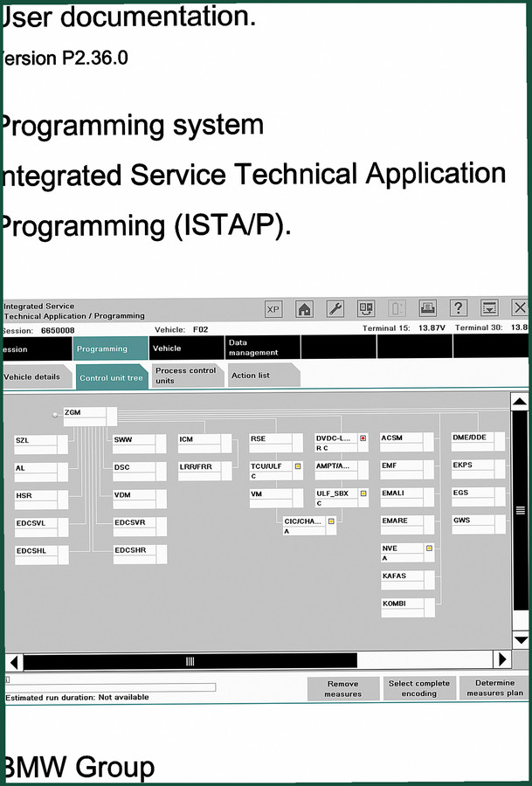Select the VM control unit
This screenshot has height=786, width=532.
pyautogui.click(x=276, y=499)
